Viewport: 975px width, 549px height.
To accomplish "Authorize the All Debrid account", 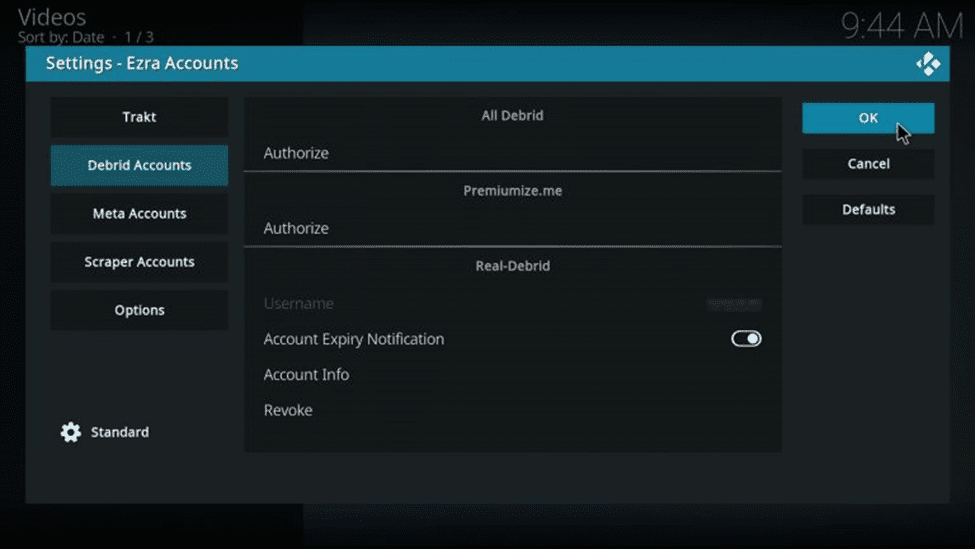I will [512, 153].
